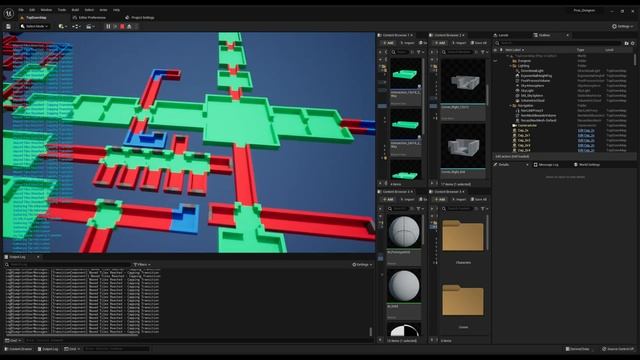The height and width of the screenshot is (360, 640).
Task: Toggle the Outliner visibility eye column header
Action: click(x=496, y=50)
